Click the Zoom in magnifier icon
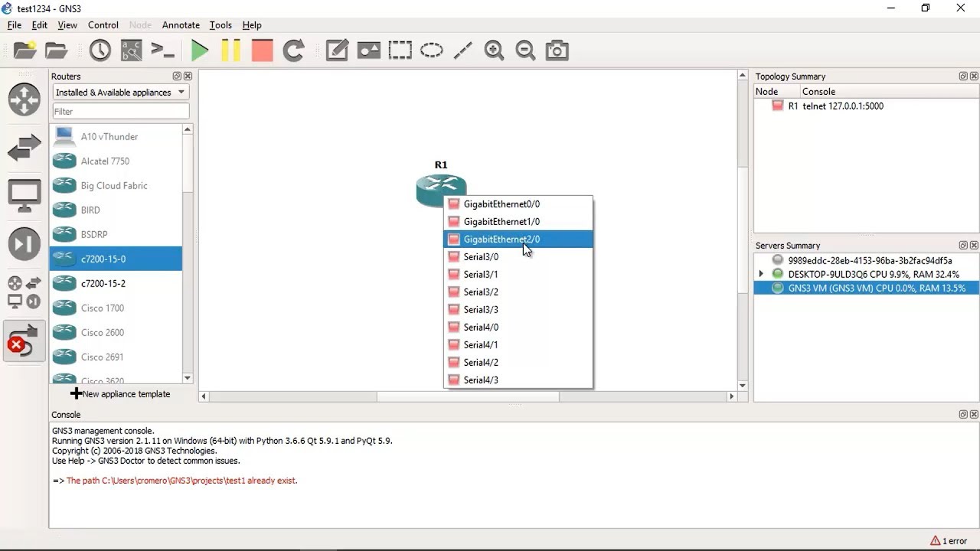 494,51
